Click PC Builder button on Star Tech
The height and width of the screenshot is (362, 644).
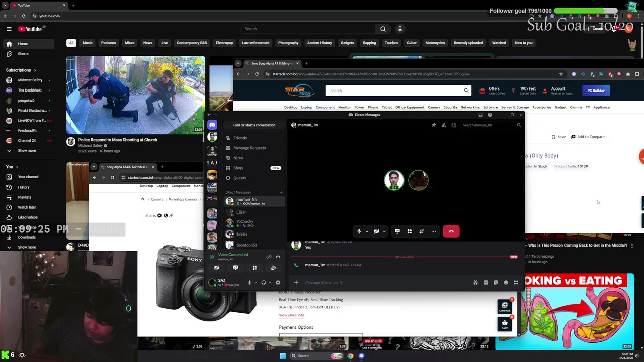pos(596,90)
